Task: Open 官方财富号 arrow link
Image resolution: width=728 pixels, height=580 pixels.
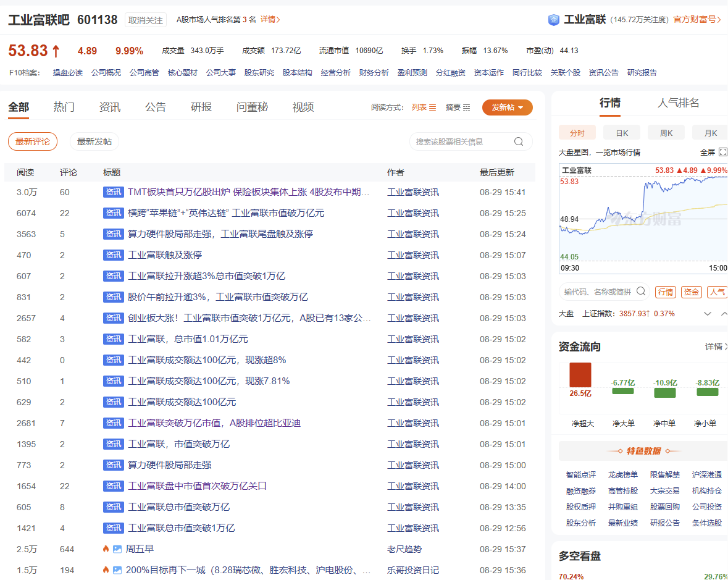Action: [697, 20]
